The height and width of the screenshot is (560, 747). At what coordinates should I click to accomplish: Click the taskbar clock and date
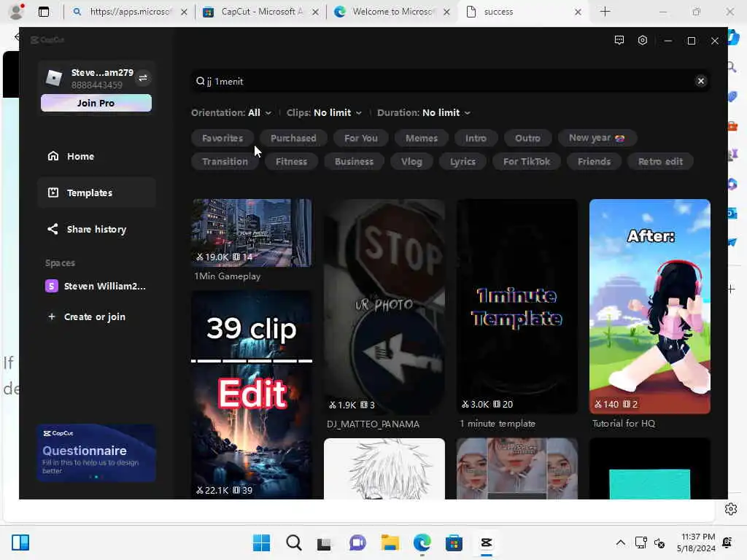695,542
